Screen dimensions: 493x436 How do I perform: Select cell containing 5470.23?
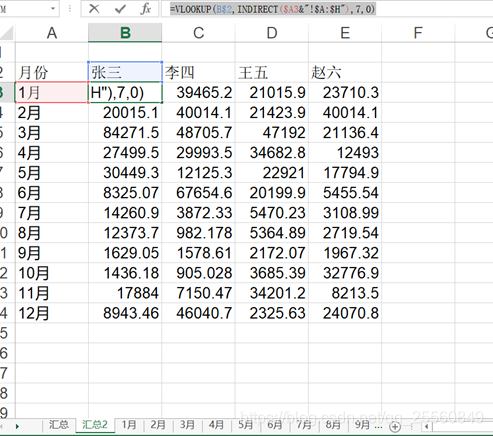click(272, 213)
